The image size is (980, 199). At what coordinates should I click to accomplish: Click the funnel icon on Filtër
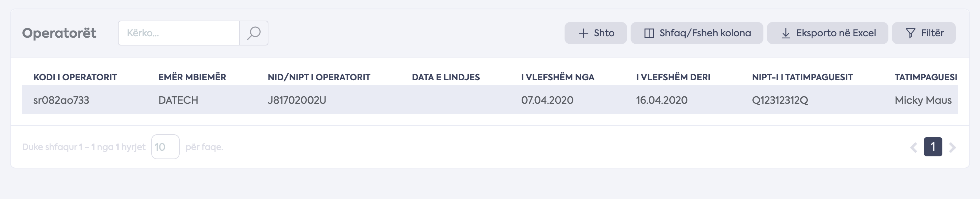coord(910,33)
